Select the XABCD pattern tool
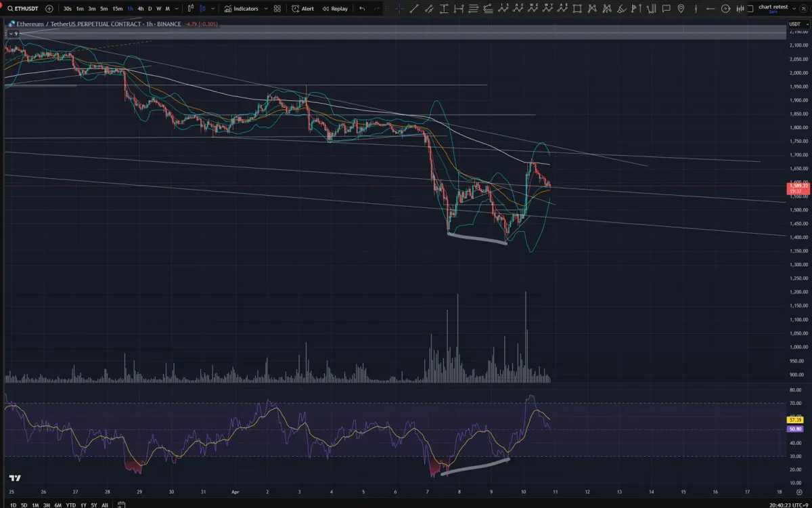 tap(591, 9)
